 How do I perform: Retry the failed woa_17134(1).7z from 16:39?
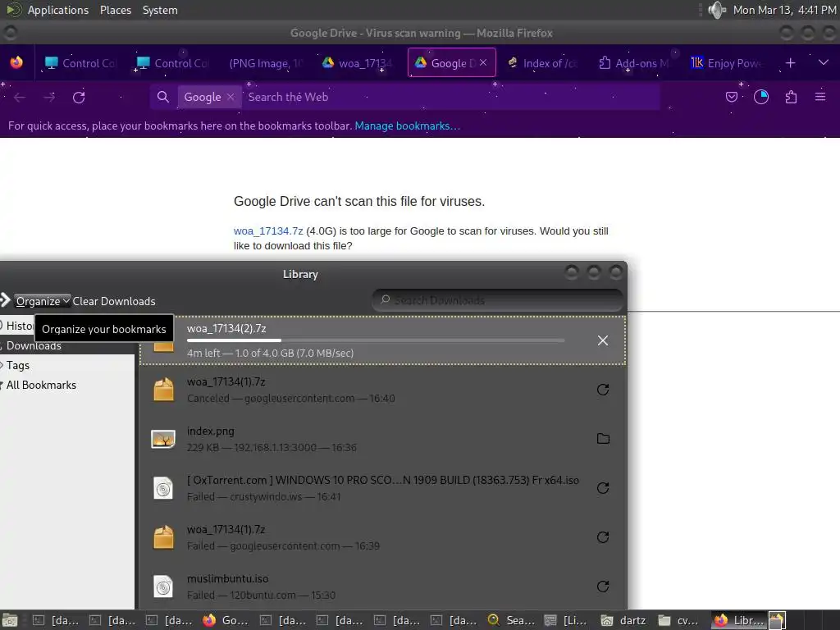point(603,537)
